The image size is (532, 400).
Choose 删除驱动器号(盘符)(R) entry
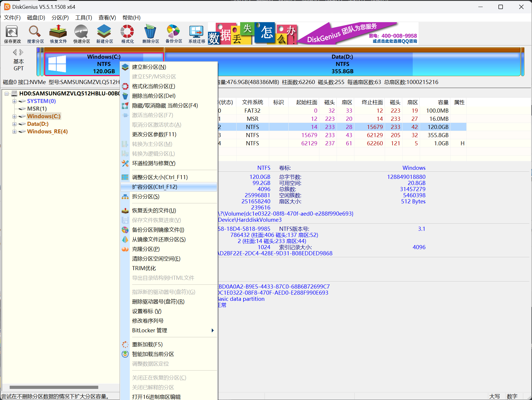(169, 302)
